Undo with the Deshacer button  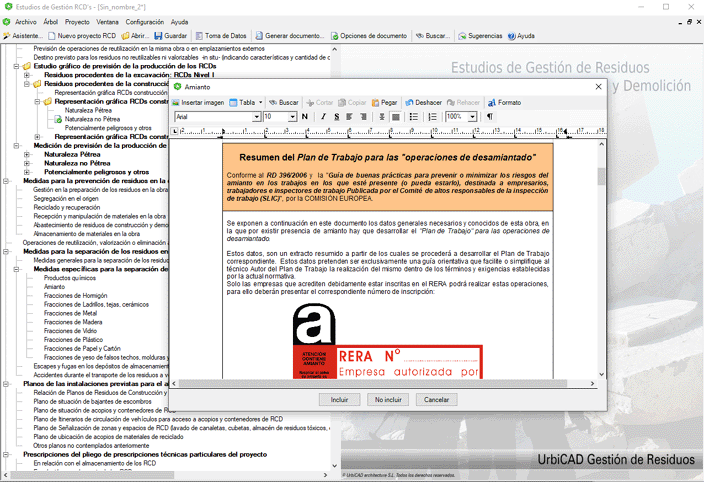tap(424, 103)
